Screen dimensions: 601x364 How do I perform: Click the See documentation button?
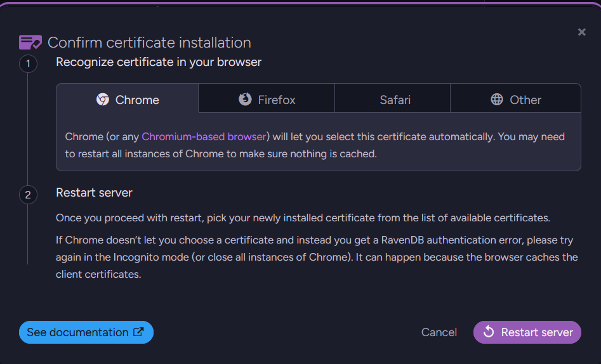[86, 332]
